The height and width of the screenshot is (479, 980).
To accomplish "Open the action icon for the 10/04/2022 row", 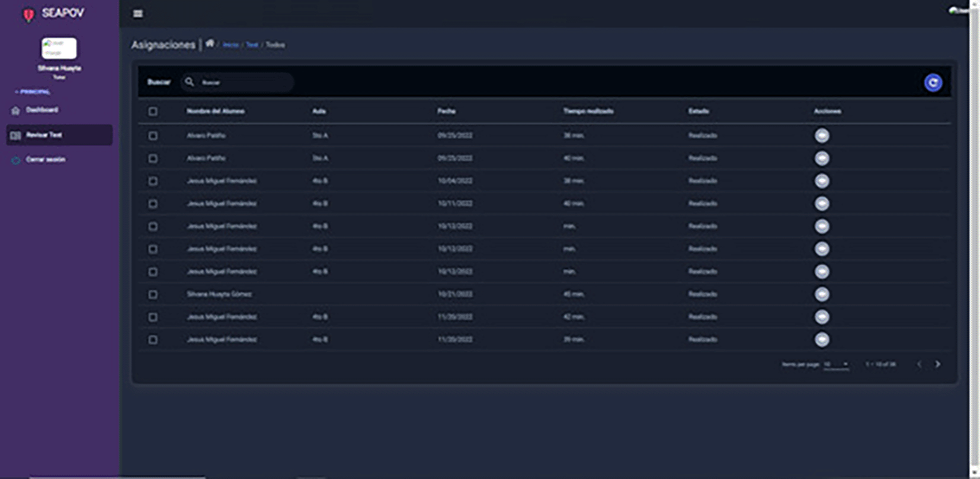I will pos(821,181).
